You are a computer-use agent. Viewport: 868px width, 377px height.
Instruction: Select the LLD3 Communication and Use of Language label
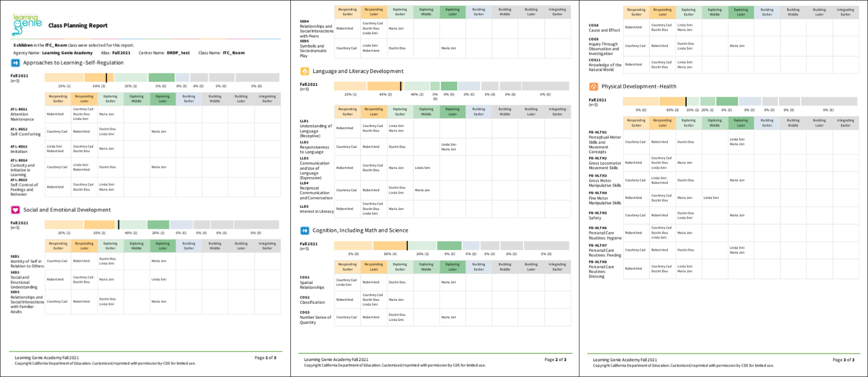(314, 168)
